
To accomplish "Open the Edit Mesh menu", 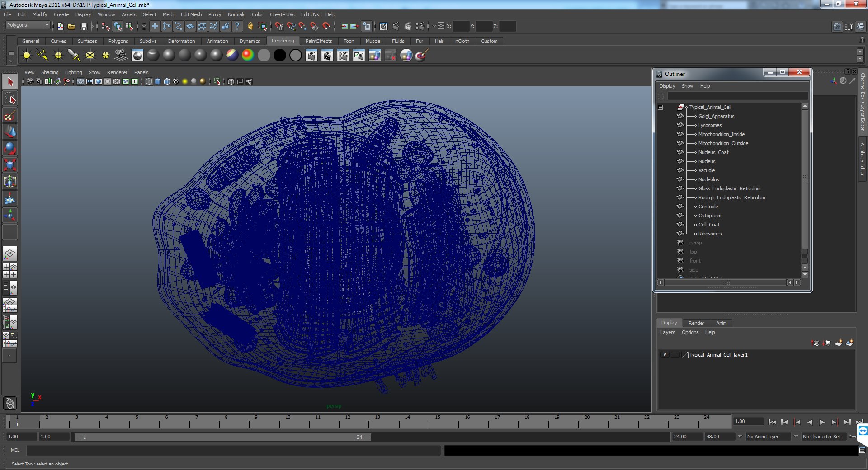I will [191, 14].
